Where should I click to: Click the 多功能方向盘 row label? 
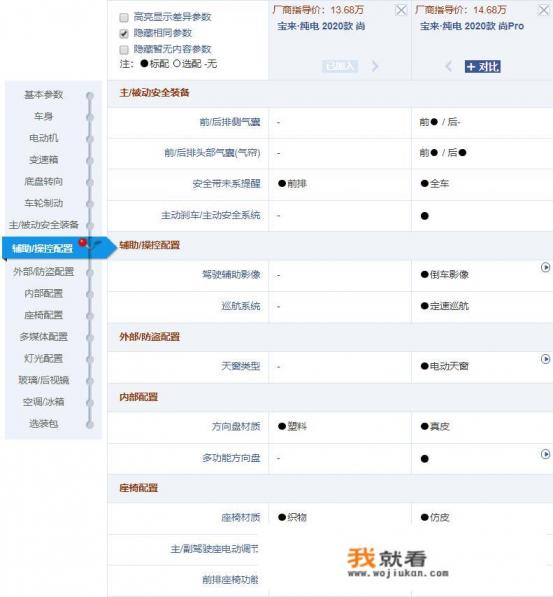[231, 458]
